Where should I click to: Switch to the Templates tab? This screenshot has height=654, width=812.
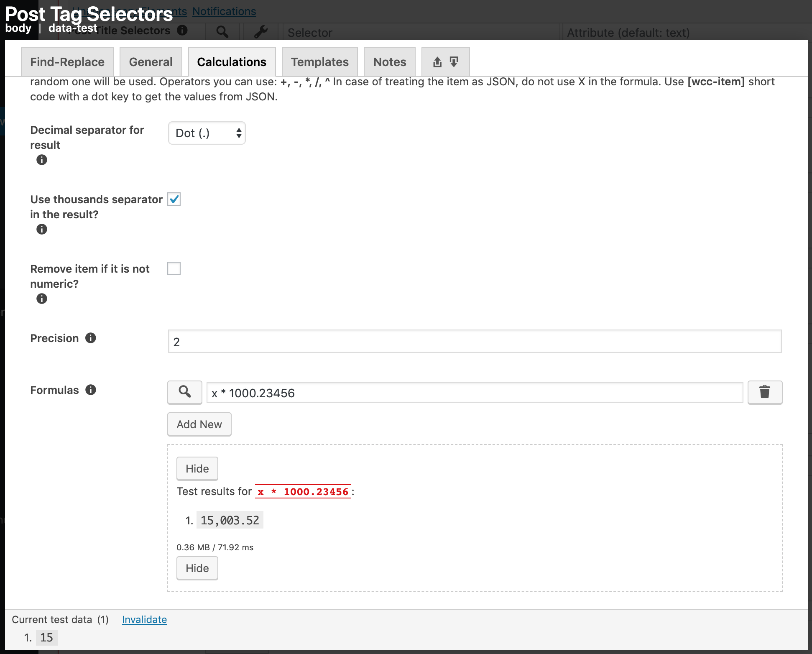(319, 61)
